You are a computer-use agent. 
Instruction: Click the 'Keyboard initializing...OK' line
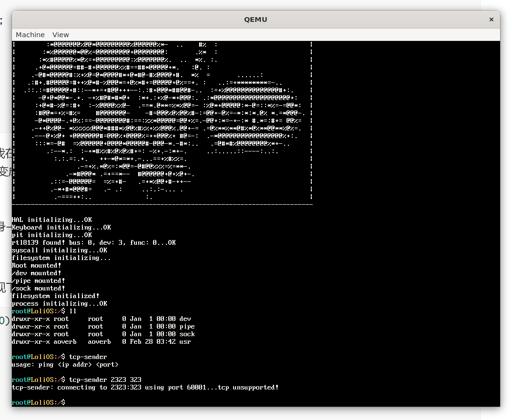click(x=61, y=227)
